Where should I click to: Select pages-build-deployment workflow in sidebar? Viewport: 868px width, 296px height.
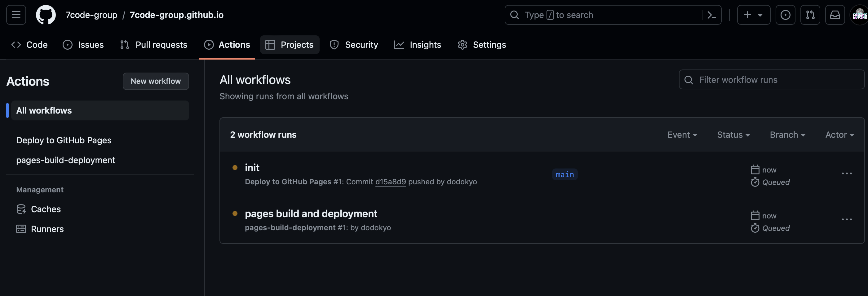[x=66, y=160]
